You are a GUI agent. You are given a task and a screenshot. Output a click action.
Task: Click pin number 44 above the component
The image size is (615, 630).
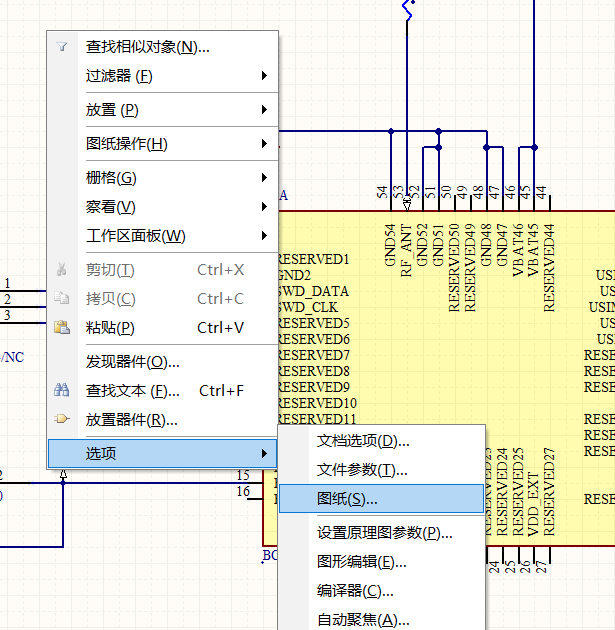pyautogui.click(x=541, y=192)
